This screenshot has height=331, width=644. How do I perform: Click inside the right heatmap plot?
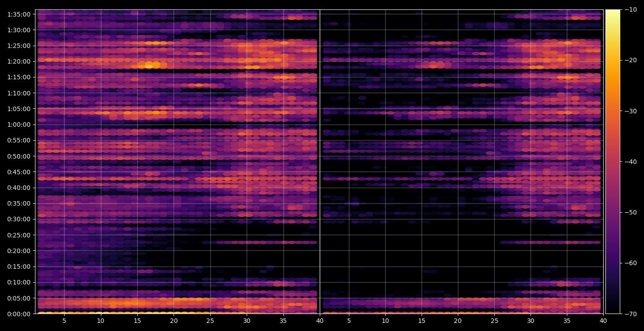(x=461, y=162)
